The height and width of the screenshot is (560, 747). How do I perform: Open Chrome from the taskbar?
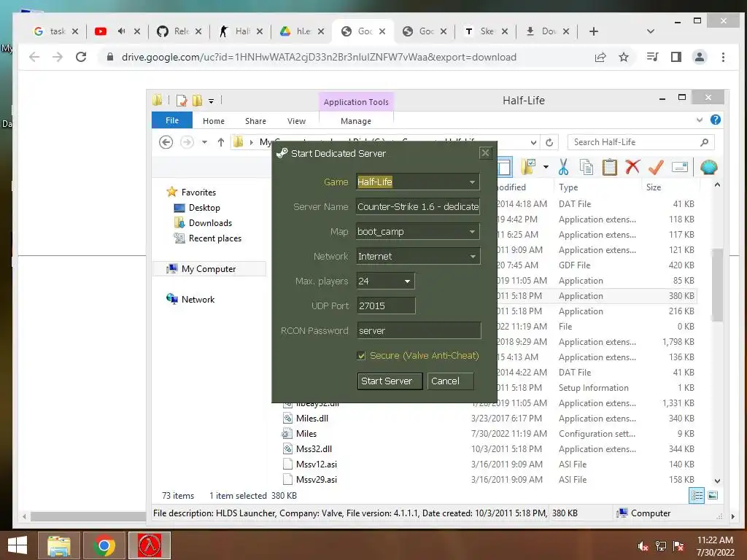coord(104,545)
